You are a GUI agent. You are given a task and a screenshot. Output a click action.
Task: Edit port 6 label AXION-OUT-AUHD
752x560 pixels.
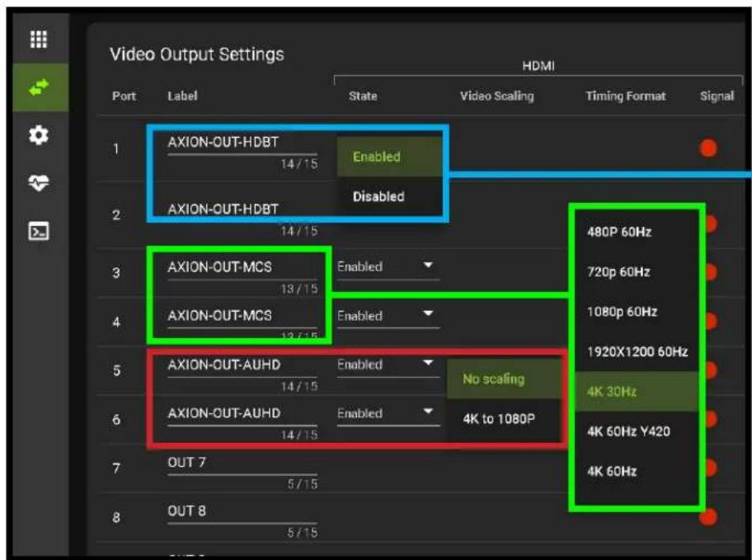(x=242, y=413)
